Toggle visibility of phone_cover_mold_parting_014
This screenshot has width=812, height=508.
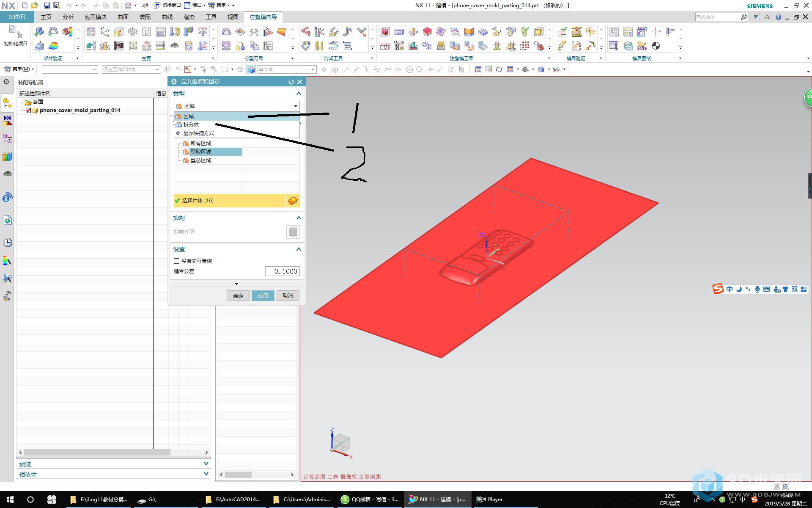[x=28, y=110]
